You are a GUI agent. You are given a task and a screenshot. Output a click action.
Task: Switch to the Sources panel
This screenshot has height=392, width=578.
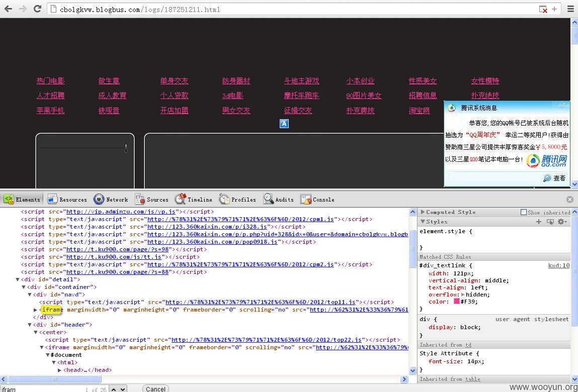[152, 200]
